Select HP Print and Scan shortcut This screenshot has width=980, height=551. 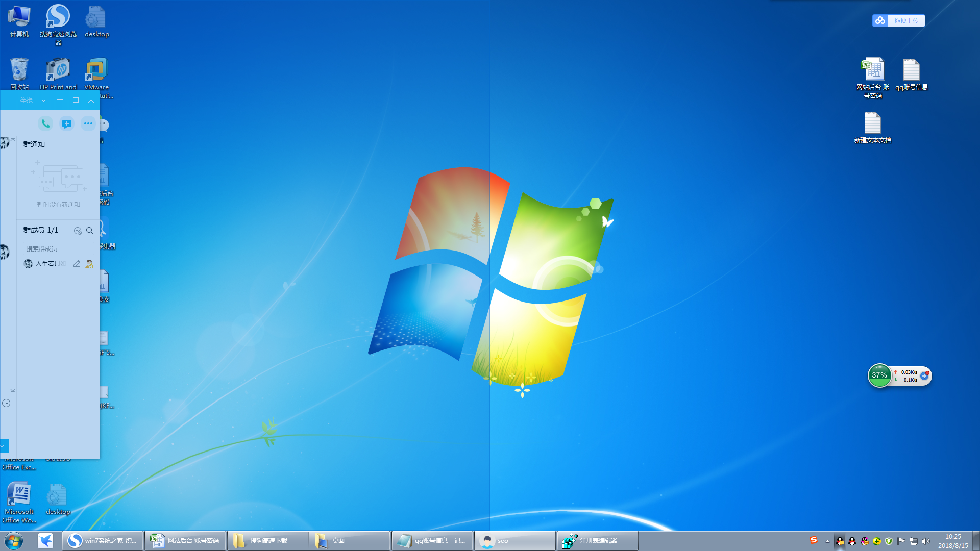pos(58,74)
